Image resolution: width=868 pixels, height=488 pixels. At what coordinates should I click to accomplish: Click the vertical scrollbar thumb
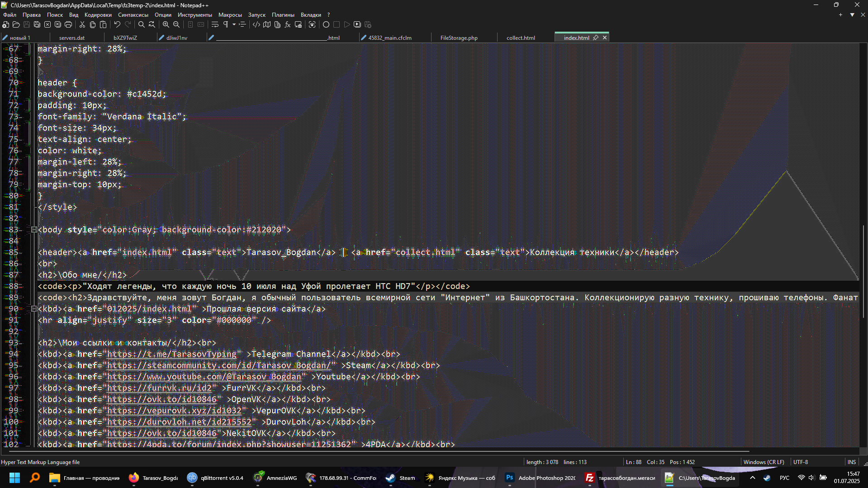(x=863, y=271)
